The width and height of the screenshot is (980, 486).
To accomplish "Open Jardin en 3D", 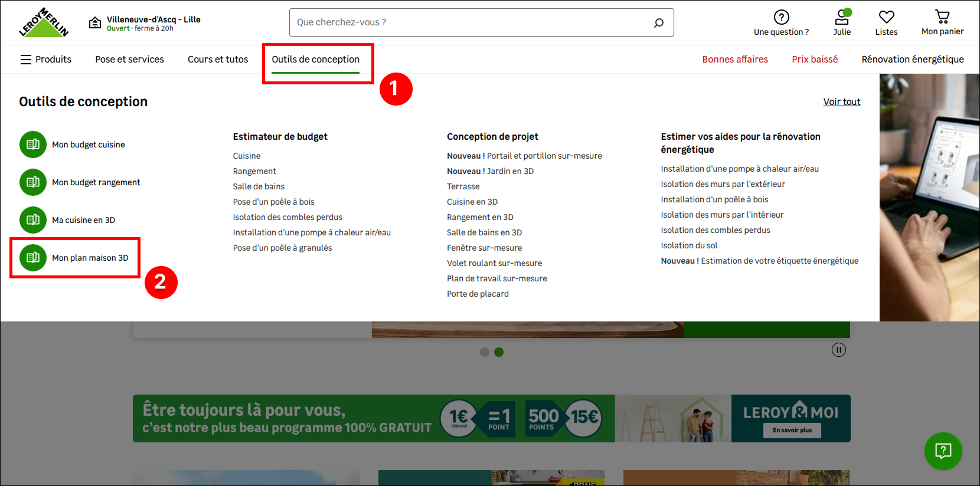I will pos(490,171).
